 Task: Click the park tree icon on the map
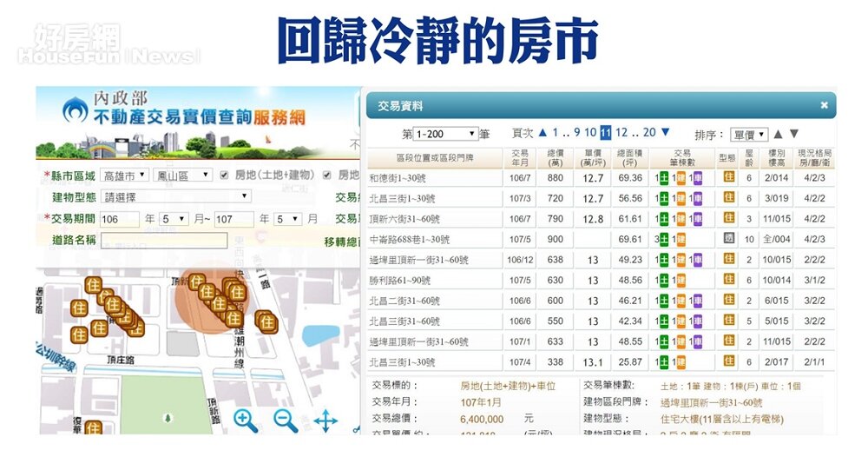[x=168, y=418]
